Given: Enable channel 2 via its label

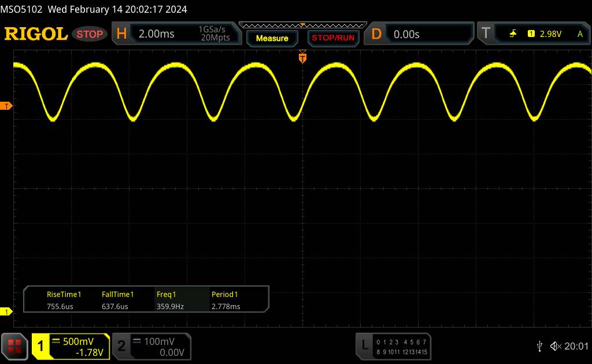Looking at the screenshot, I should coord(121,346).
